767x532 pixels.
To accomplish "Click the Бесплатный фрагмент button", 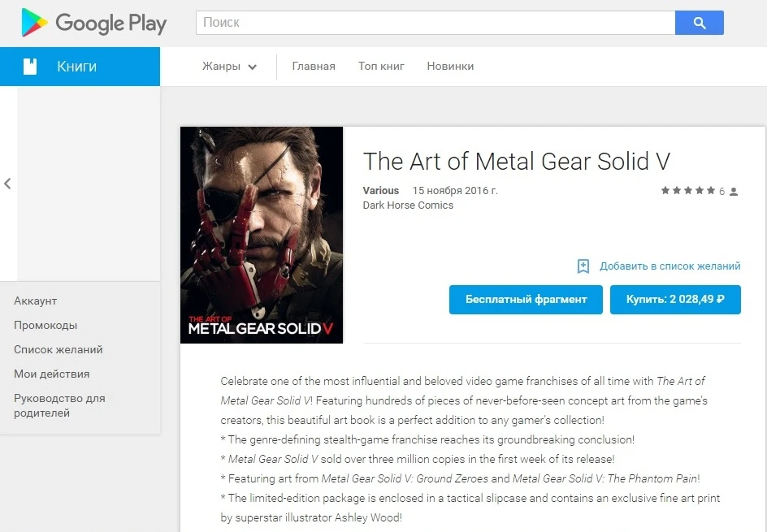I will tap(525, 299).
